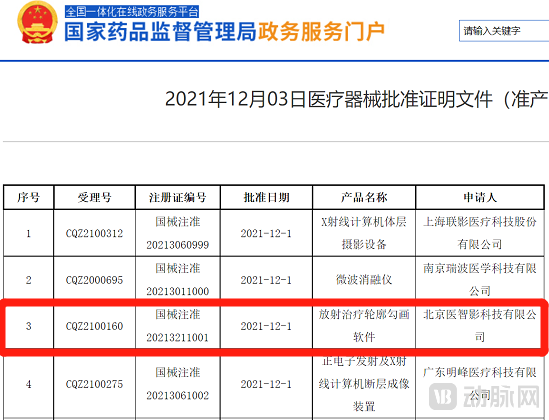549x420 pixels.
Task: Click the 注册证编号 column header
Action: [x=178, y=198]
